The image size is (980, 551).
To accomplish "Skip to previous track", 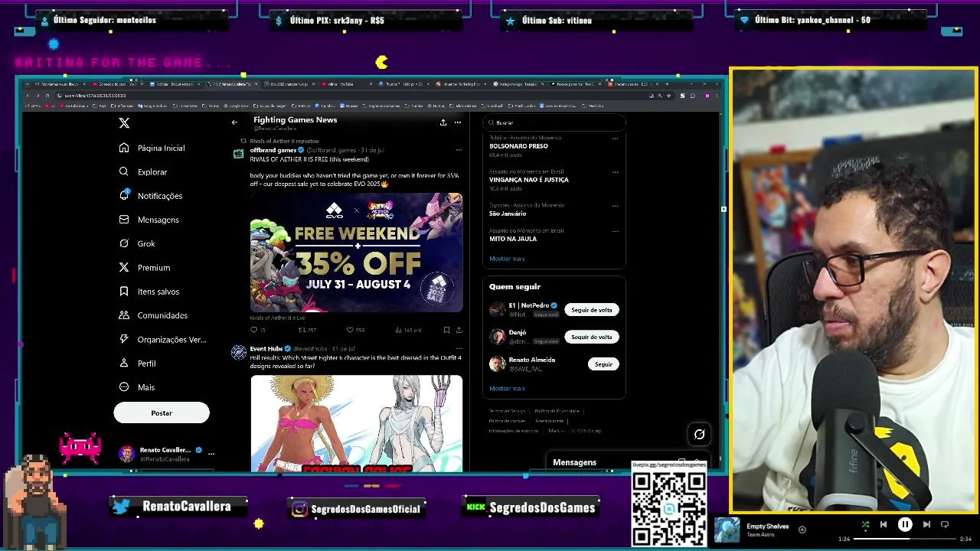I will coord(884,525).
